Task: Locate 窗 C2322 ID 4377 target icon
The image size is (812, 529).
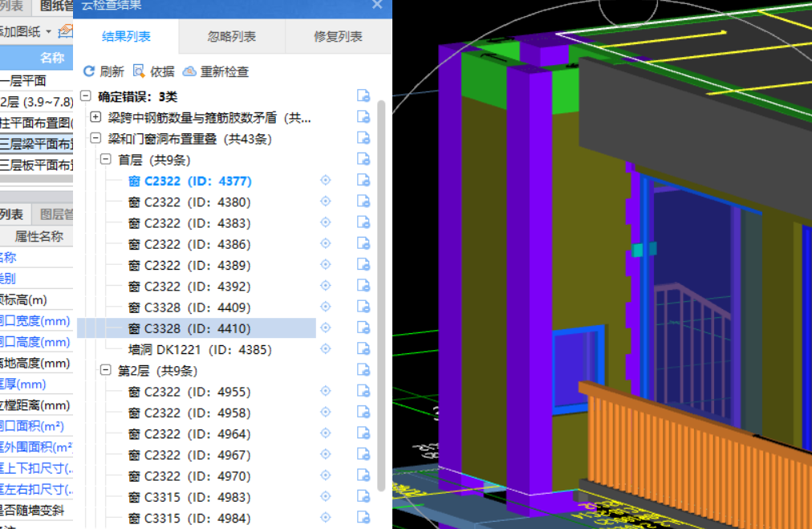Action: [325, 181]
